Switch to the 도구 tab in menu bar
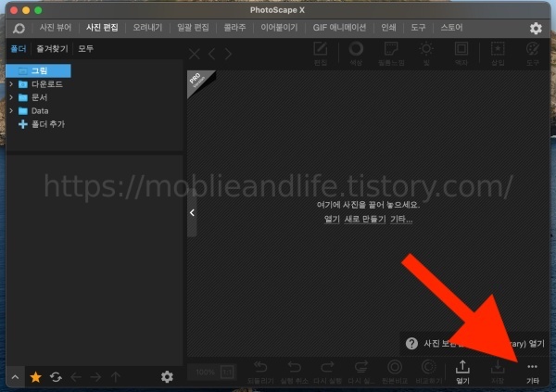The height and width of the screenshot is (392, 556). (418, 28)
